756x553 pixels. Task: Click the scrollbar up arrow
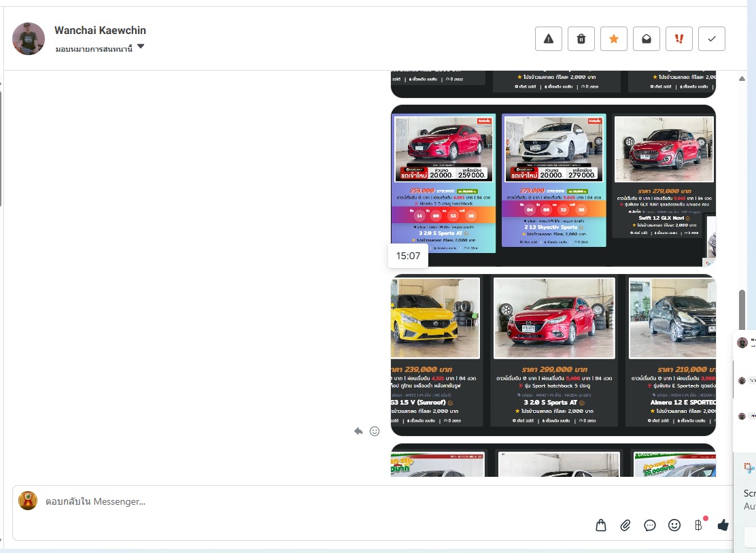point(742,79)
